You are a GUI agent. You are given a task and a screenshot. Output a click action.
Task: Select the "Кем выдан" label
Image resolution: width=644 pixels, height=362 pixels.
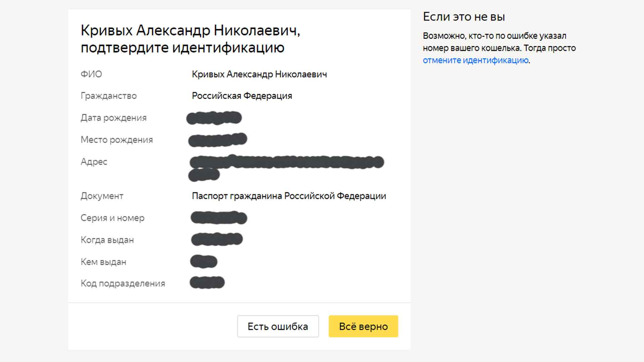tap(104, 262)
